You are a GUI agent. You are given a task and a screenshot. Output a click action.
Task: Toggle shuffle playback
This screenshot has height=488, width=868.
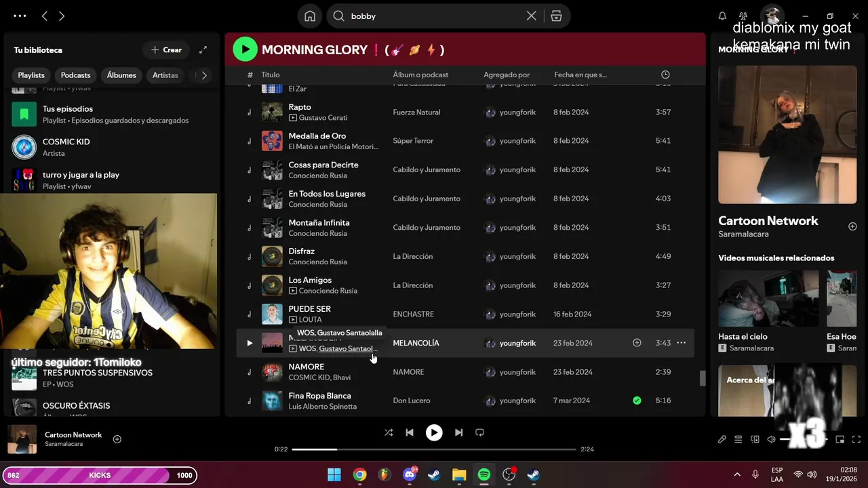(389, 432)
